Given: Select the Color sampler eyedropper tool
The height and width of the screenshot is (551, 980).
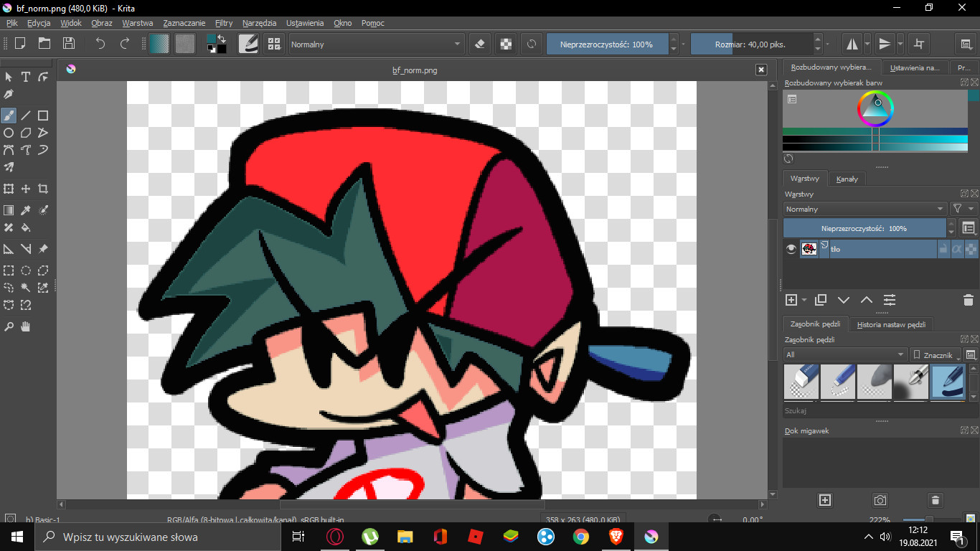Looking at the screenshot, I should coord(26,210).
